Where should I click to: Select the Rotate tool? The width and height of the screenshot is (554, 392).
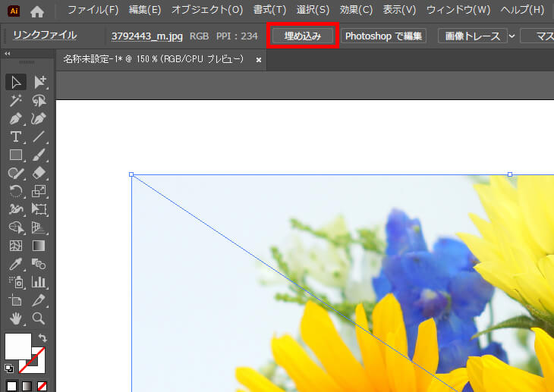(15, 191)
